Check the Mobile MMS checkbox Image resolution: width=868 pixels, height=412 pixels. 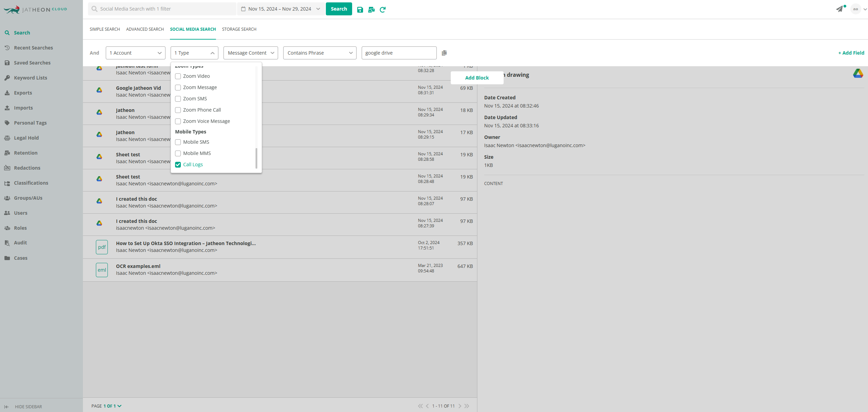pos(178,153)
